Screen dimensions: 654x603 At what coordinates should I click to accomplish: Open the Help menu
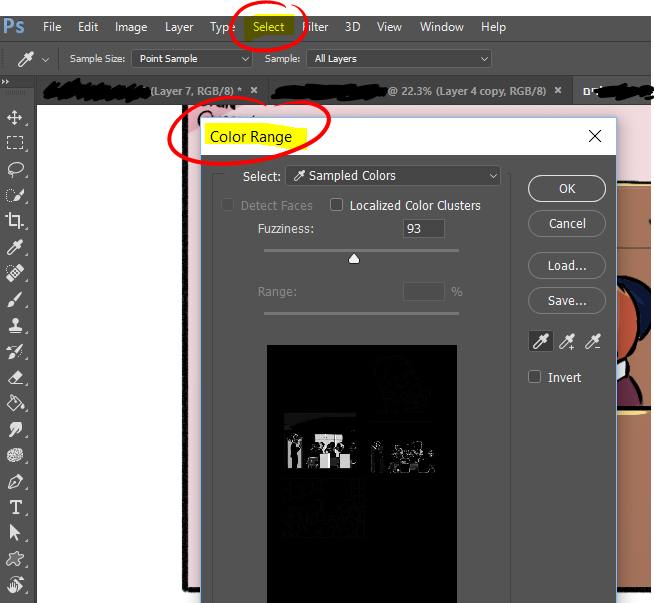(493, 28)
